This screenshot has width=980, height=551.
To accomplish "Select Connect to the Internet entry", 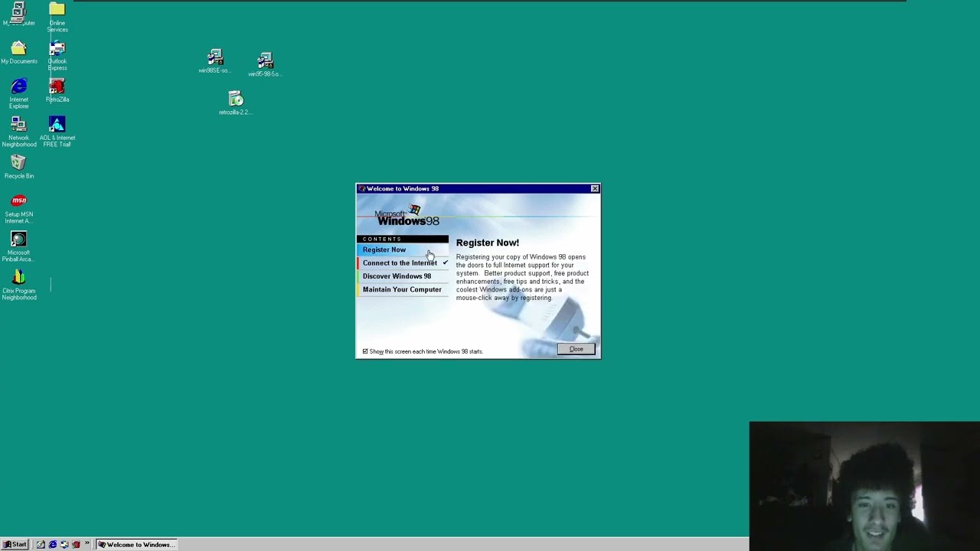I will pyautogui.click(x=402, y=262).
